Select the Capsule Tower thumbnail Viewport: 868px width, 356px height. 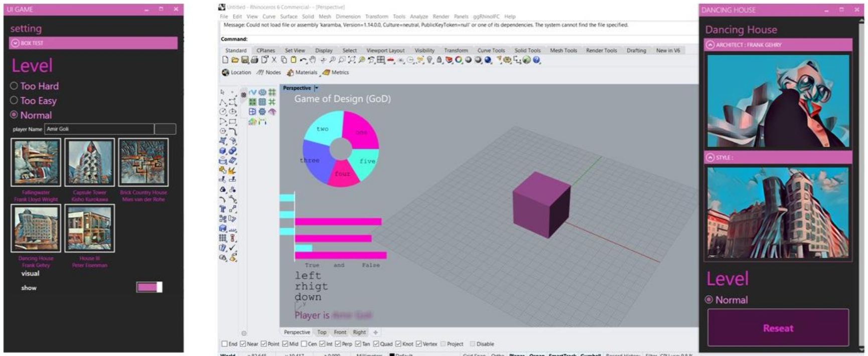point(89,162)
